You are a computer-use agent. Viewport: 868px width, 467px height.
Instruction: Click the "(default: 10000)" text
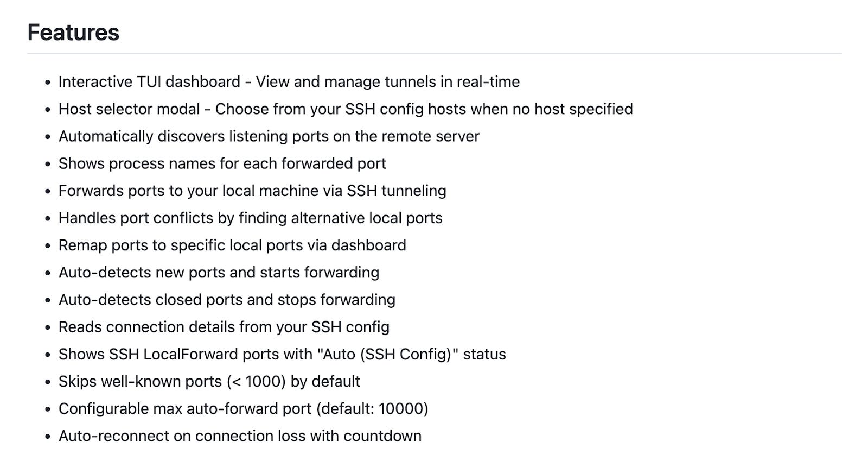pyautogui.click(x=372, y=408)
